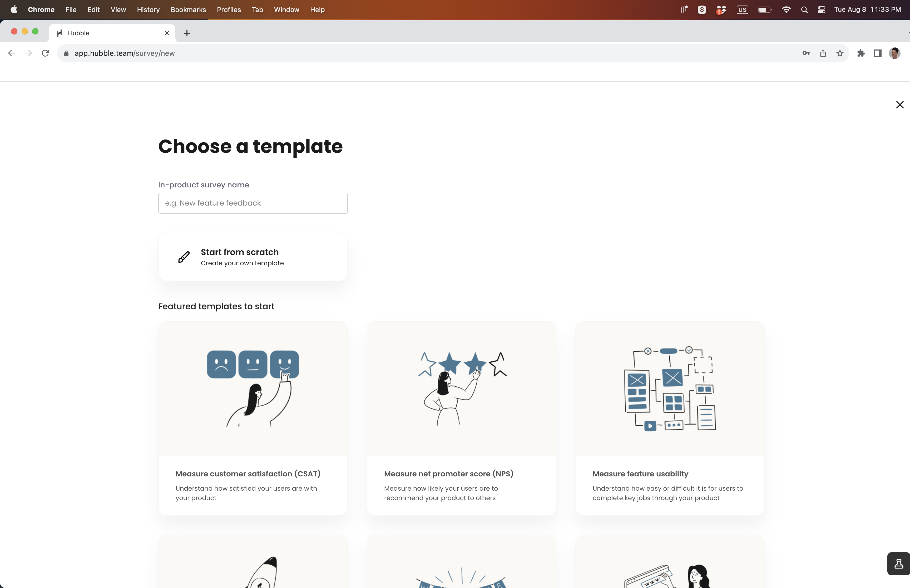Open the password key icon in the address bar
Screen dimensions: 910x588
[x=806, y=53]
